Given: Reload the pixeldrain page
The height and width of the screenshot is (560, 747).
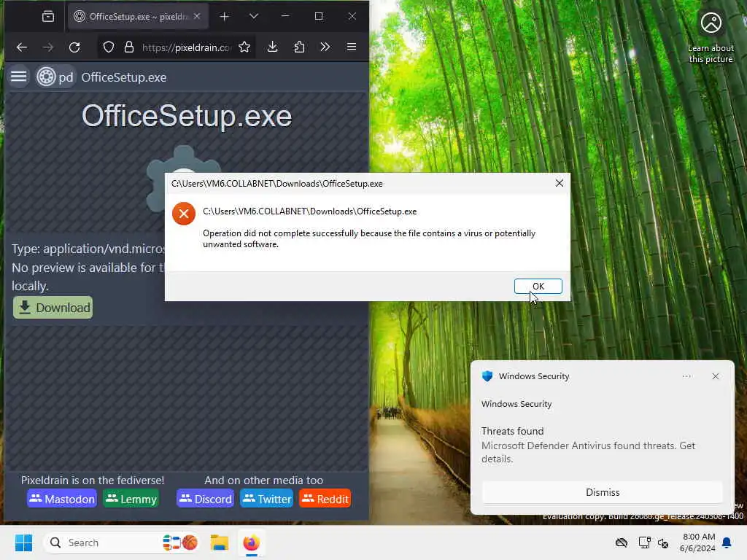Looking at the screenshot, I should (x=74, y=47).
